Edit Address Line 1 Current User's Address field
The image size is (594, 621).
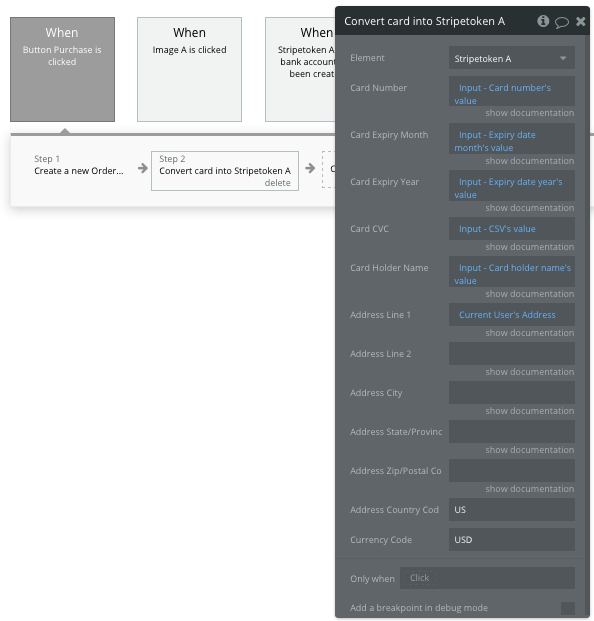(512, 314)
